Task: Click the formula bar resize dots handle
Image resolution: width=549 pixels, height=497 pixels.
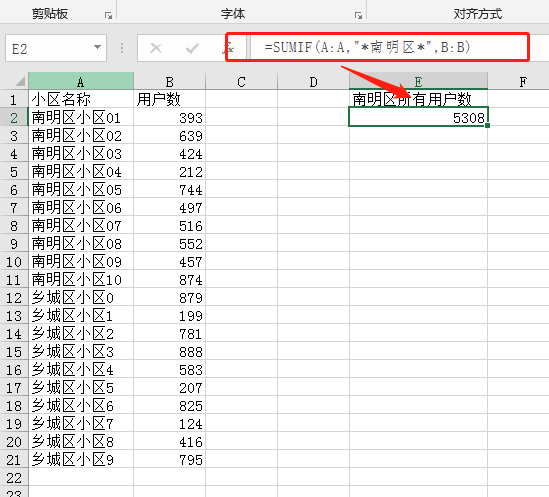Action: [122, 48]
